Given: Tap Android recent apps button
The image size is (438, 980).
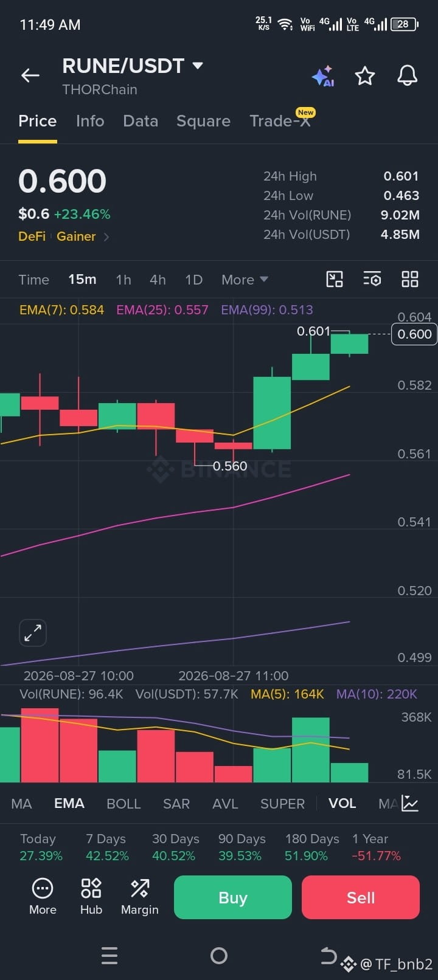Looking at the screenshot, I should point(109,956).
